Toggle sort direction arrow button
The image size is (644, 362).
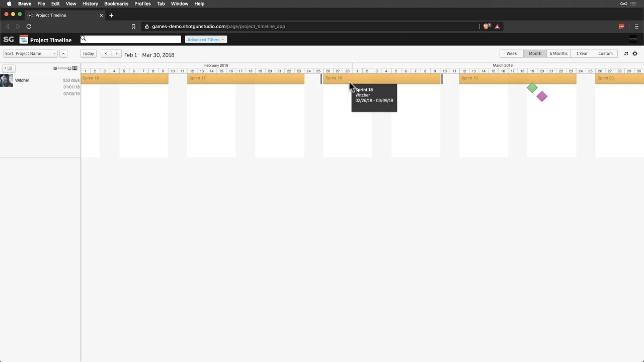click(x=63, y=54)
